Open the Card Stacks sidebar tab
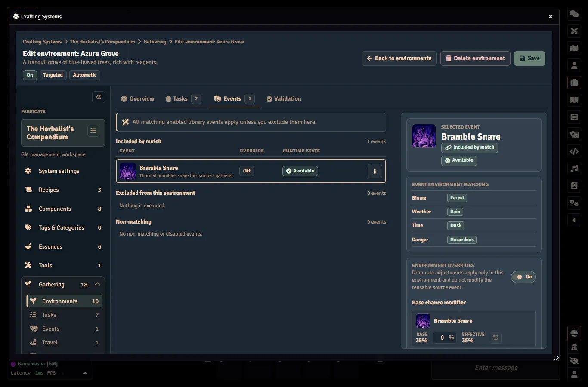The width and height of the screenshot is (588, 387). (574, 134)
